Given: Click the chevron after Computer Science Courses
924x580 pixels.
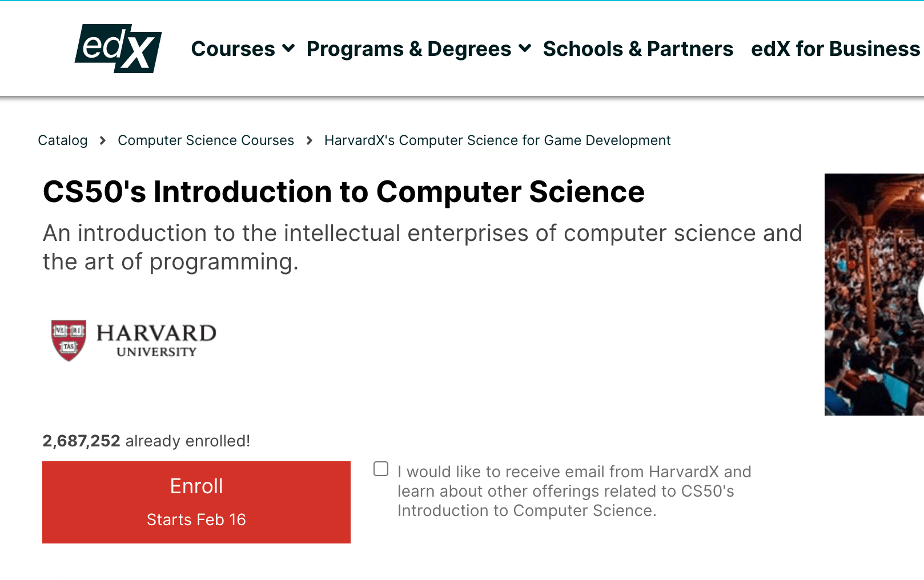Looking at the screenshot, I should (310, 140).
